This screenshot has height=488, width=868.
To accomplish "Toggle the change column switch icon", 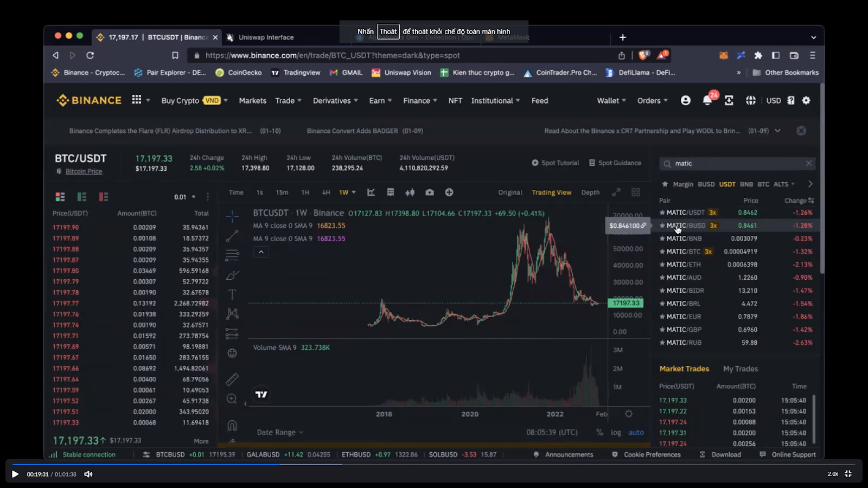I will click(x=811, y=201).
